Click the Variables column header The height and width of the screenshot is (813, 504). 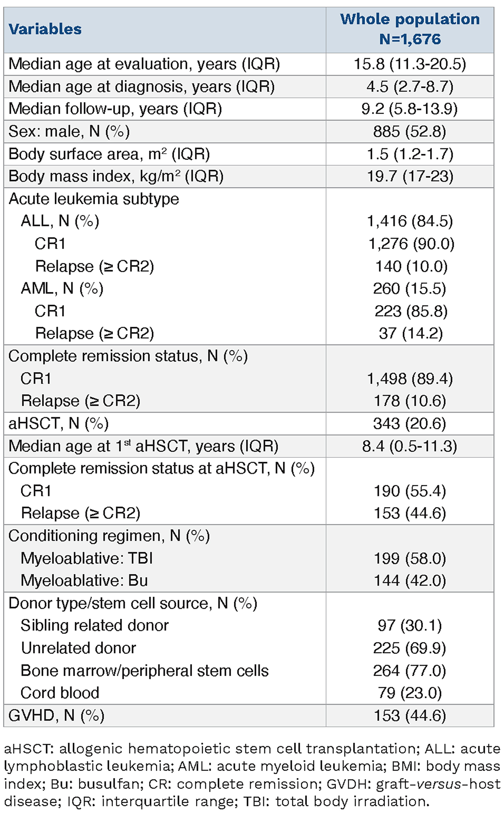point(45,29)
